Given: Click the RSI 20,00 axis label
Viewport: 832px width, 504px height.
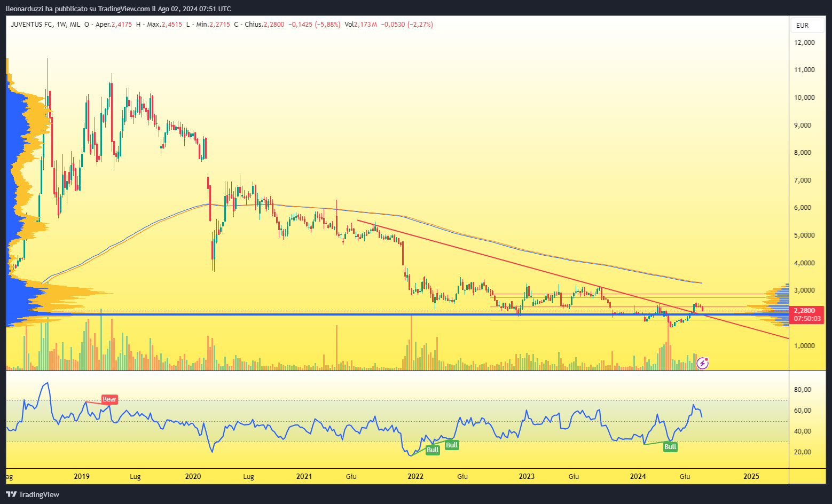Looking at the screenshot, I should [803, 452].
